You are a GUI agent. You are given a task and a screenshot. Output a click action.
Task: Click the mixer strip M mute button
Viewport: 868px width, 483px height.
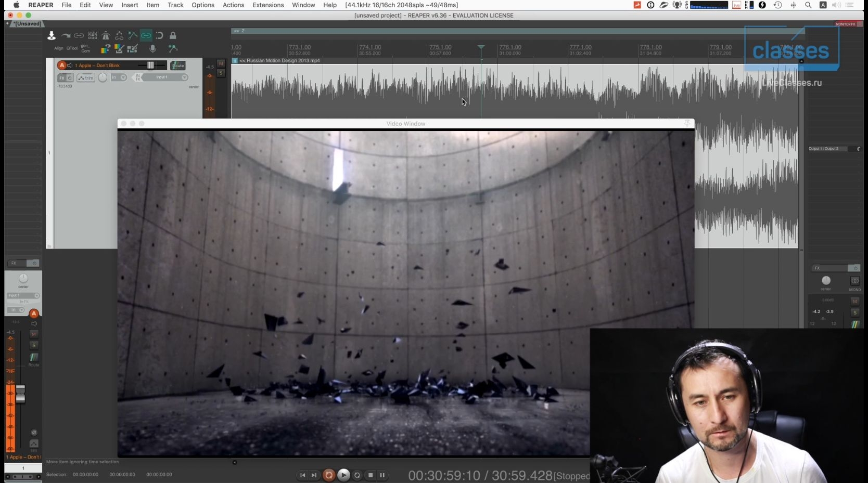[x=34, y=334]
